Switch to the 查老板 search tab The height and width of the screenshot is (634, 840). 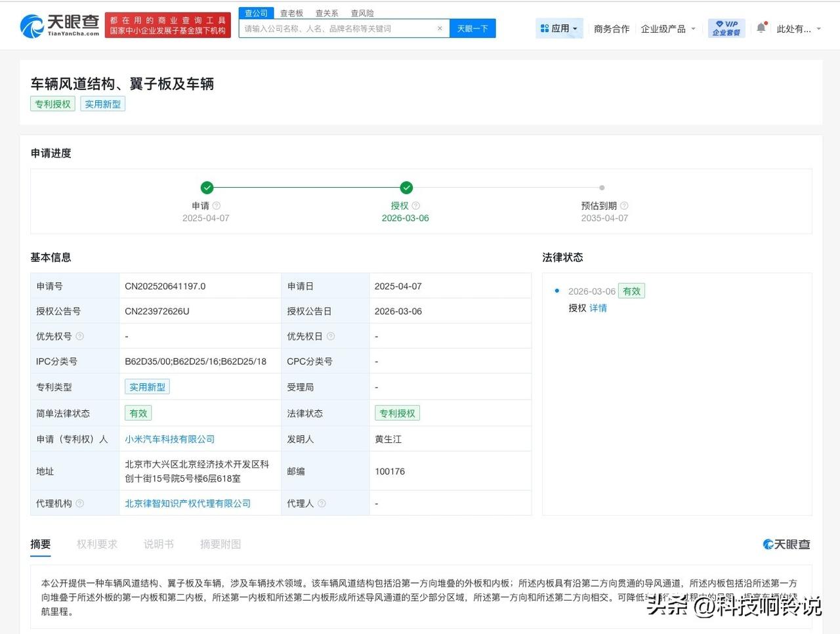pyautogui.click(x=291, y=12)
